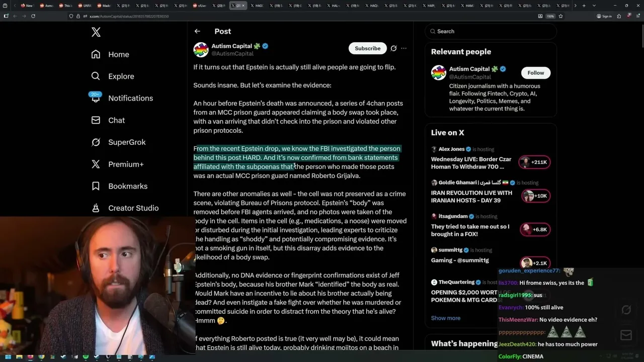Click the X logo in the sidebar
The width and height of the screenshot is (644, 362).
(x=96, y=33)
